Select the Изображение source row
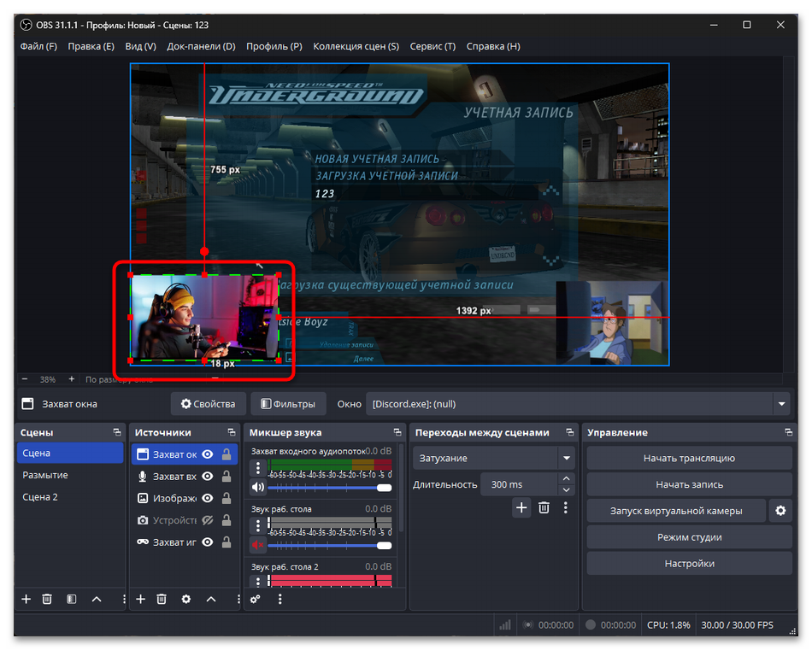 point(185,498)
